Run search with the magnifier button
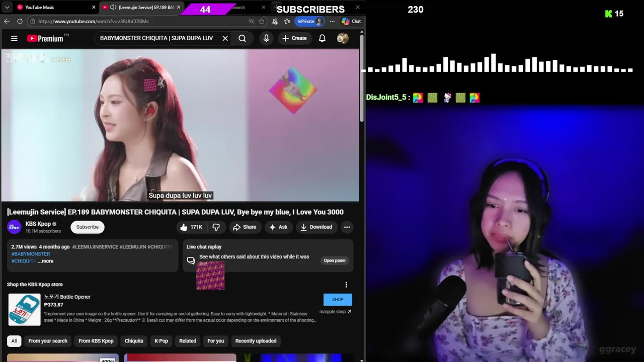The width and height of the screenshot is (644, 362). point(242,38)
